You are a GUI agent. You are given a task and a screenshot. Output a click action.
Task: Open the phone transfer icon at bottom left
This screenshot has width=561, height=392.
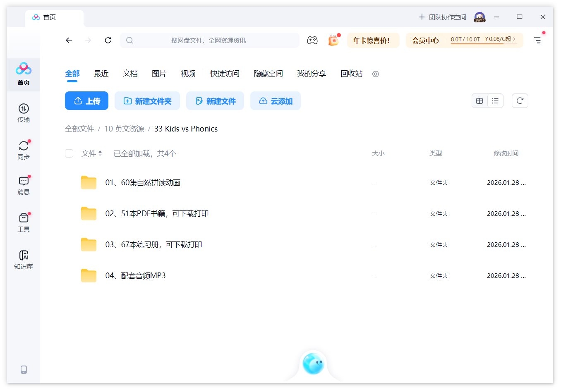coord(24,369)
